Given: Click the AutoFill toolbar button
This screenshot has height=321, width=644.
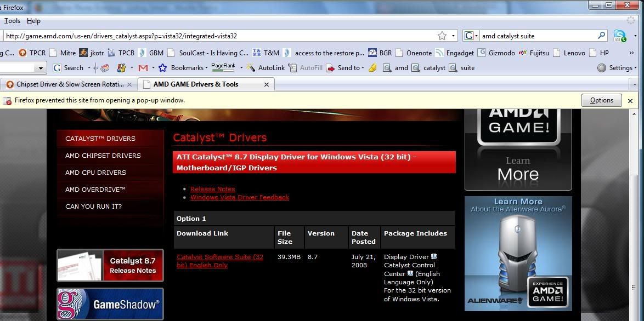Looking at the screenshot, I should (305, 68).
